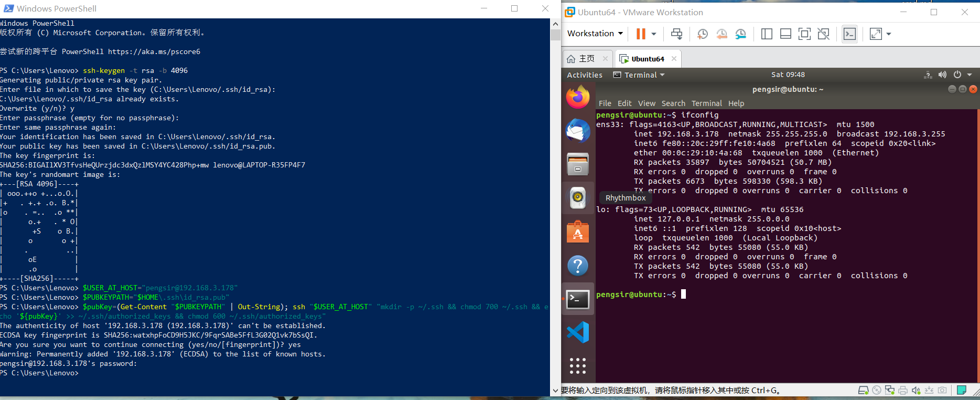The height and width of the screenshot is (400, 980).
Task: Click the pengsir@ubuntu terminal prompt cursor
Action: click(683, 294)
